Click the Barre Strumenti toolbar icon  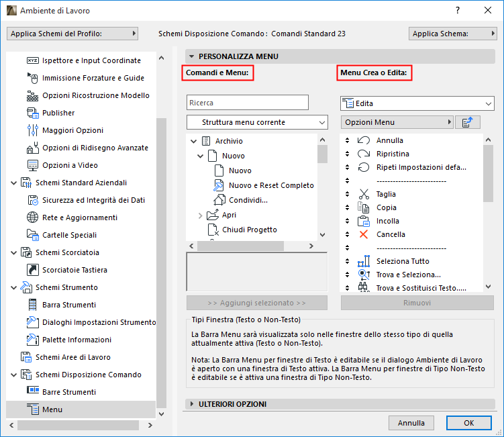click(32, 390)
